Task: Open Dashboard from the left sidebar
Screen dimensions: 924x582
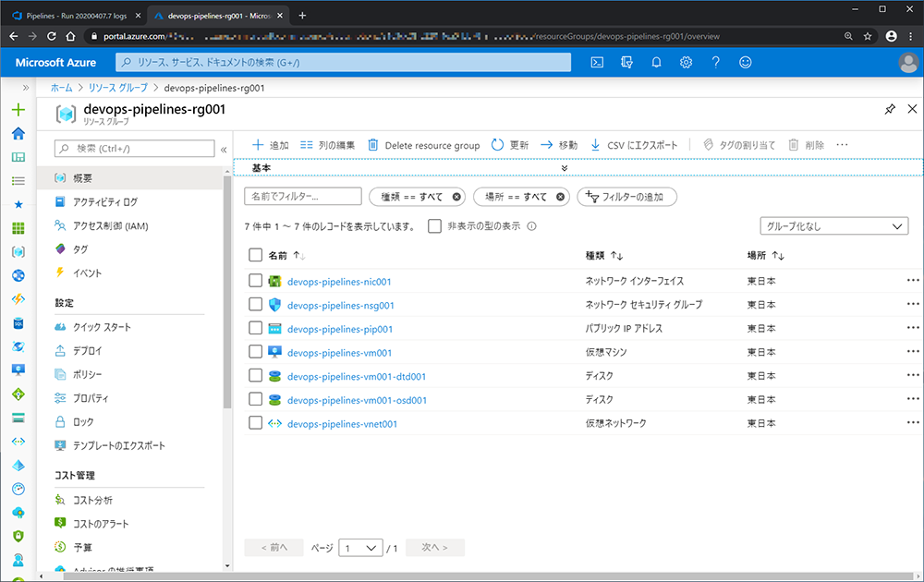Action: click(x=18, y=157)
